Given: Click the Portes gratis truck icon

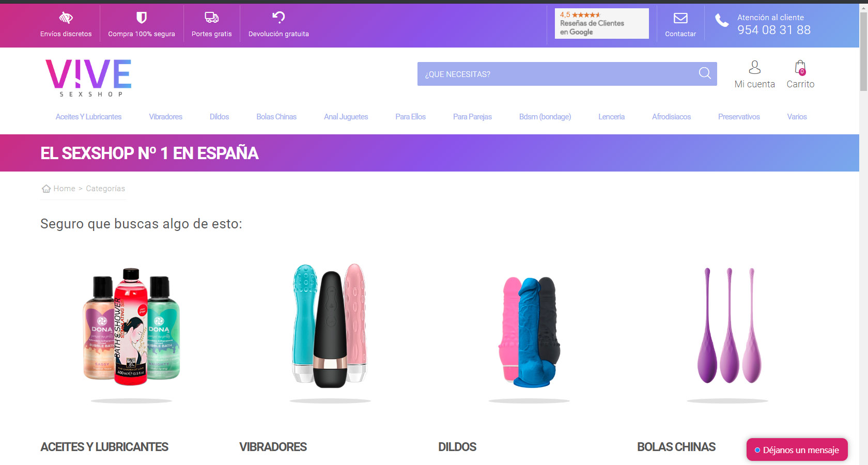Looking at the screenshot, I should pyautogui.click(x=211, y=18).
